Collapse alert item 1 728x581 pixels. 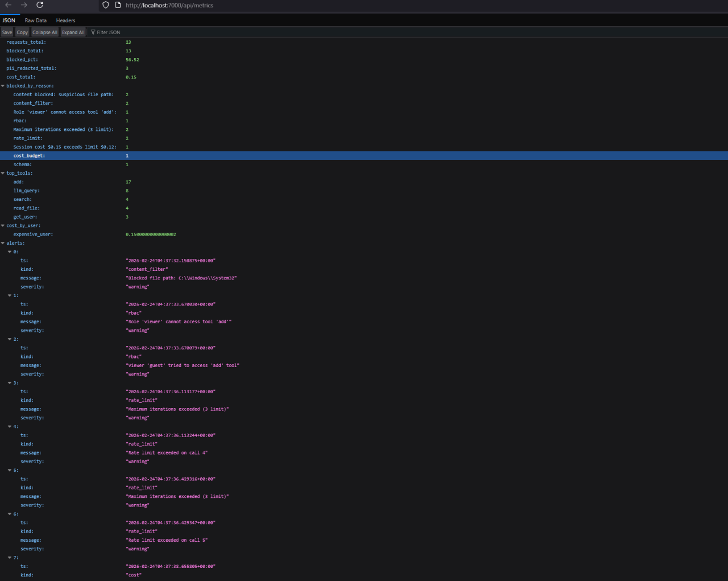pyautogui.click(x=10, y=296)
